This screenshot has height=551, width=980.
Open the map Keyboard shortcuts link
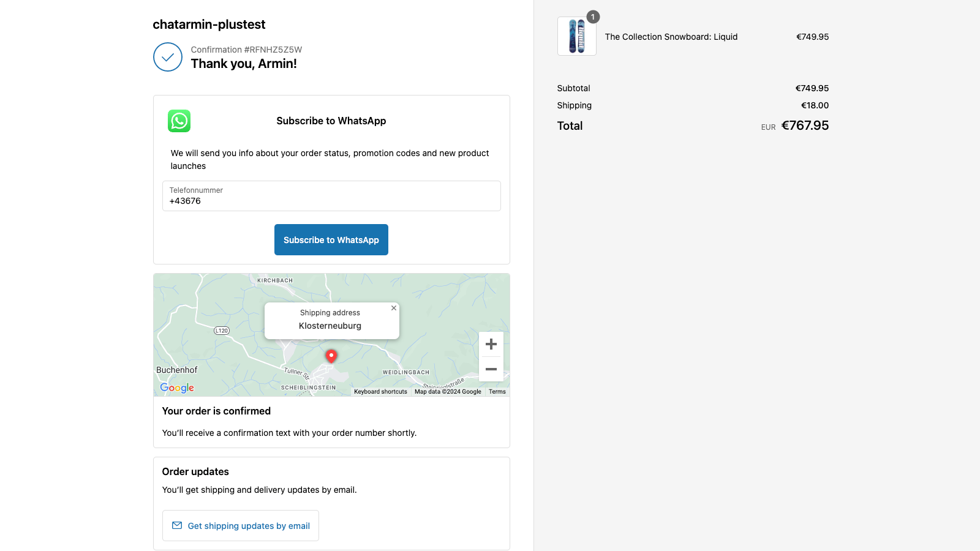coord(380,392)
